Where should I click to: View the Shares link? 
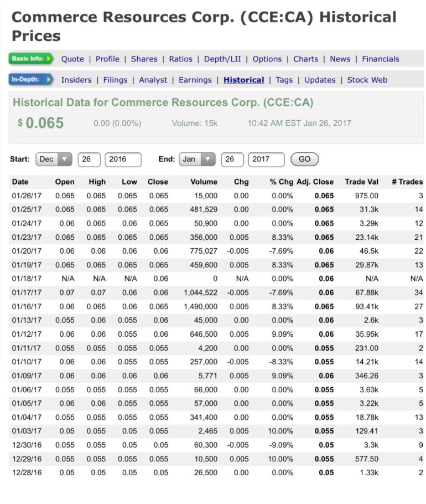pos(144,59)
